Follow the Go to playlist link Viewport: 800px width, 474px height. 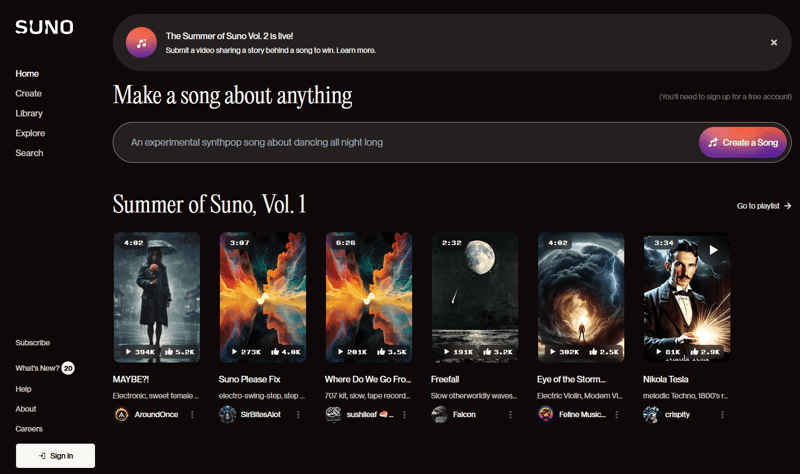pos(764,206)
